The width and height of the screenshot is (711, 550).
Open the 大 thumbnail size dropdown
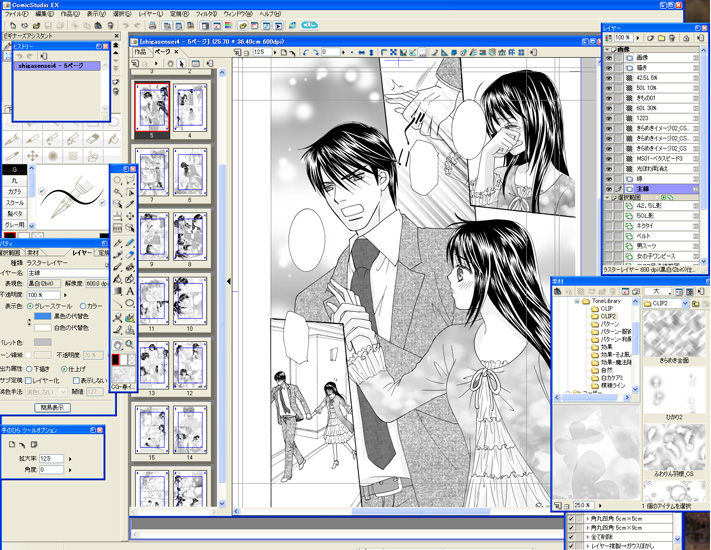[669, 292]
